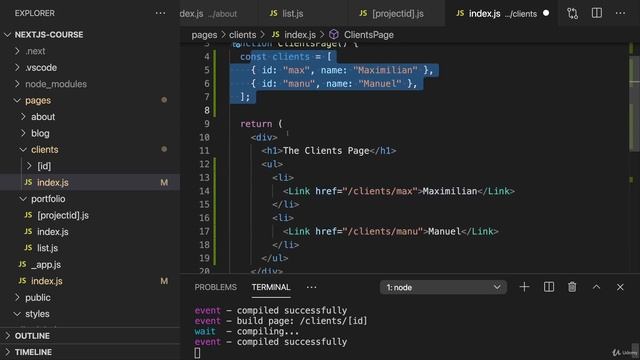Open the PROBLEMS panel tab
Viewport: 640px width, 360px height.
pos(216,287)
